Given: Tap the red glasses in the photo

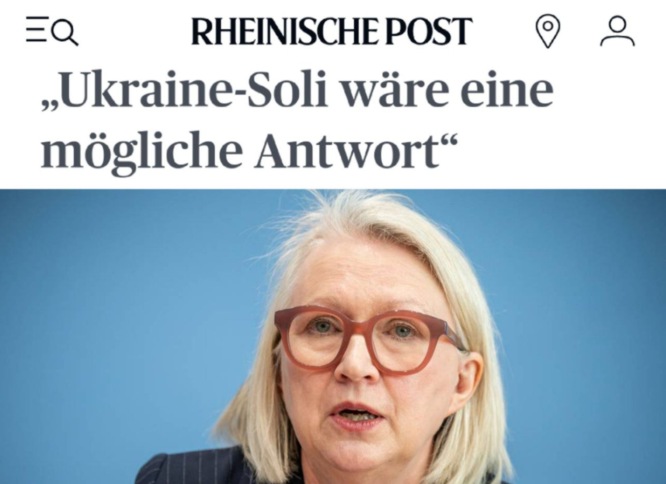Looking at the screenshot, I should 369,340.
